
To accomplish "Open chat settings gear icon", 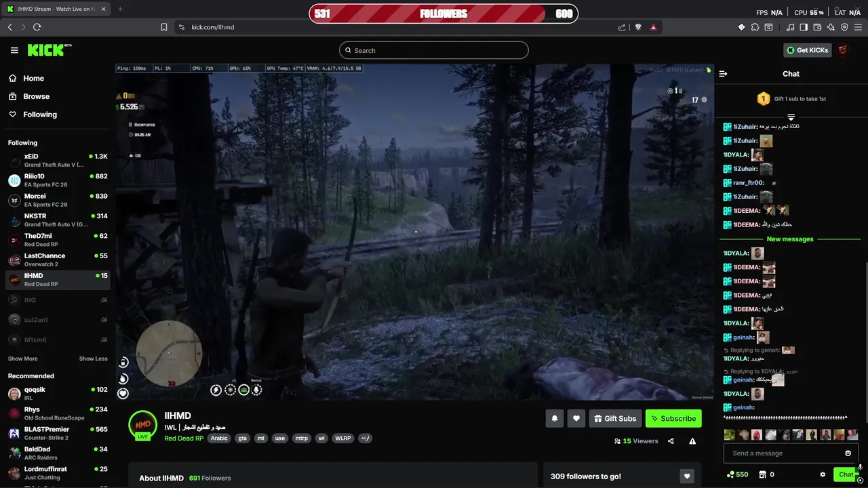I will pyautogui.click(x=823, y=474).
